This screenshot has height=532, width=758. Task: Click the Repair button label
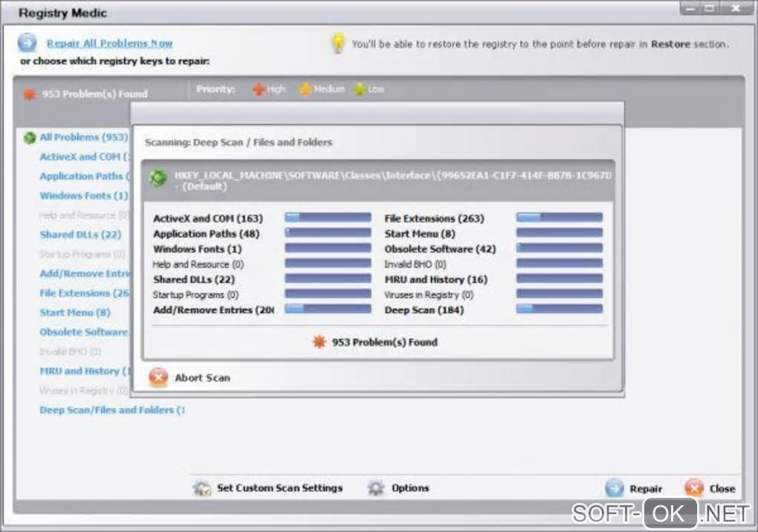click(646, 489)
